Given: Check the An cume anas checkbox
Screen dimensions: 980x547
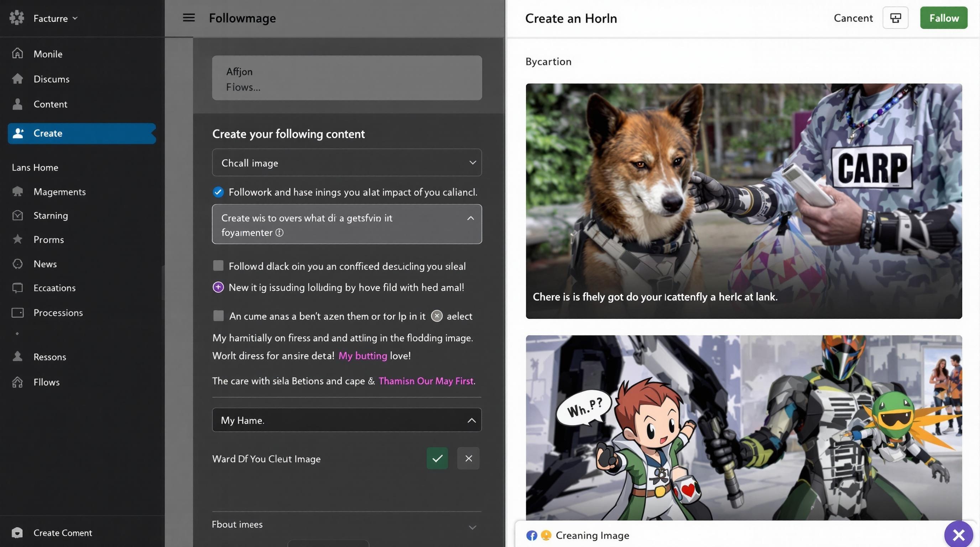Looking at the screenshot, I should point(218,315).
